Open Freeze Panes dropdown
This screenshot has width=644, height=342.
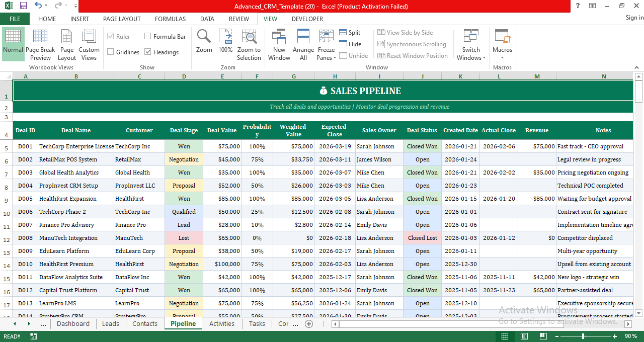coord(326,44)
